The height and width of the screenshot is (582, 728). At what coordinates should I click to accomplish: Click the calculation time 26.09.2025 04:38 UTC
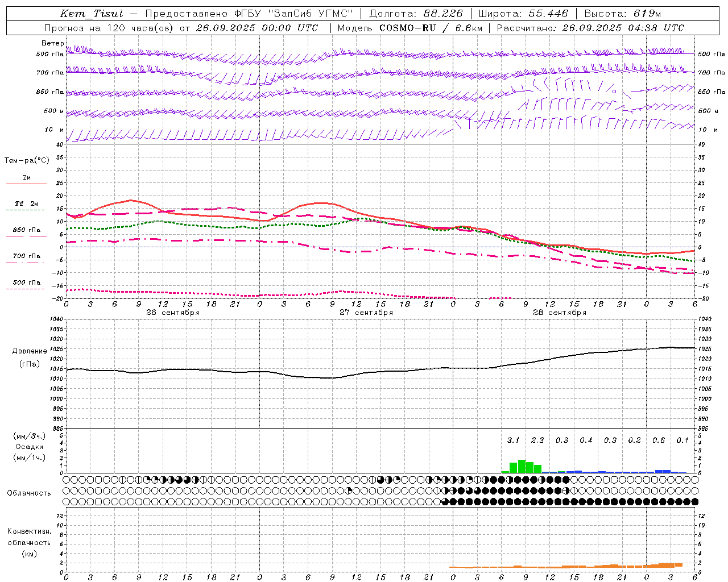623,28
